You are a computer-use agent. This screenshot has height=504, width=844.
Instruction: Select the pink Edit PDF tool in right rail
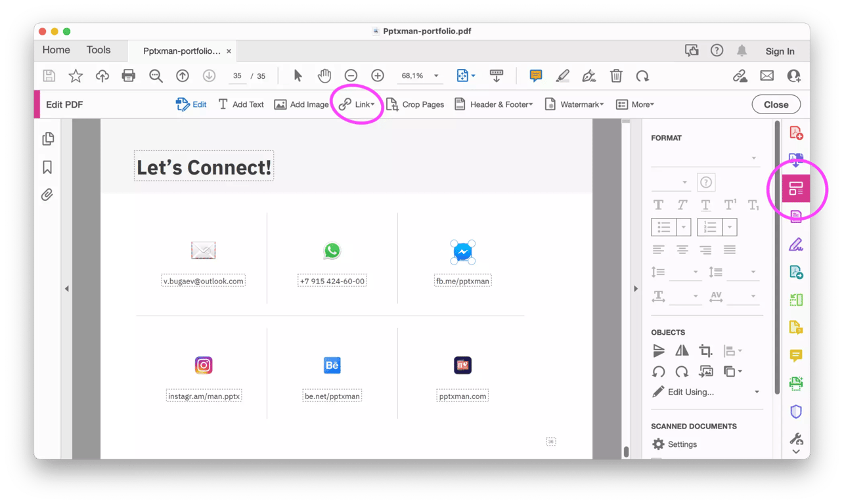pyautogui.click(x=796, y=189)
